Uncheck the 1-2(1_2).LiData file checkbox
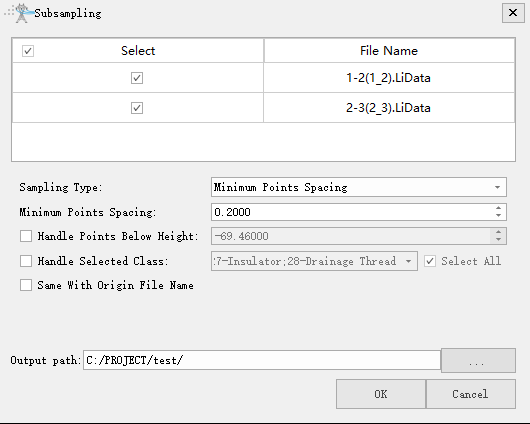530x424 pixels. click(137, 78)
